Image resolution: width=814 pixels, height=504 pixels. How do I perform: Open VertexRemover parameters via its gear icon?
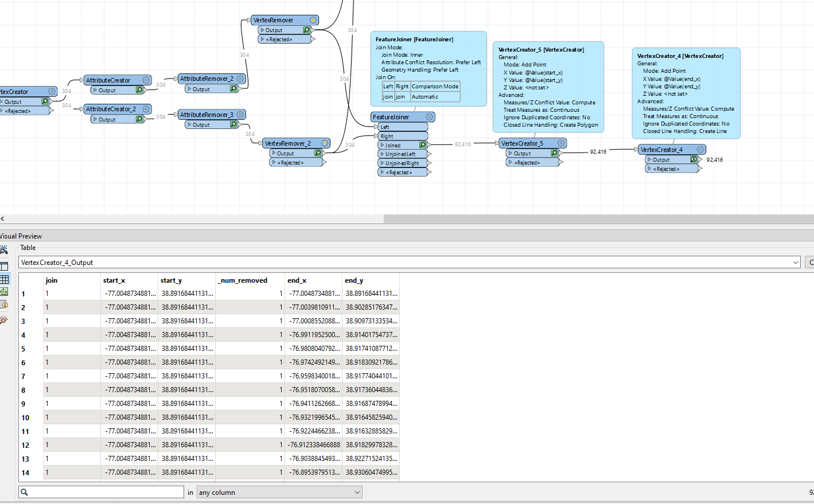click(313, 20)
